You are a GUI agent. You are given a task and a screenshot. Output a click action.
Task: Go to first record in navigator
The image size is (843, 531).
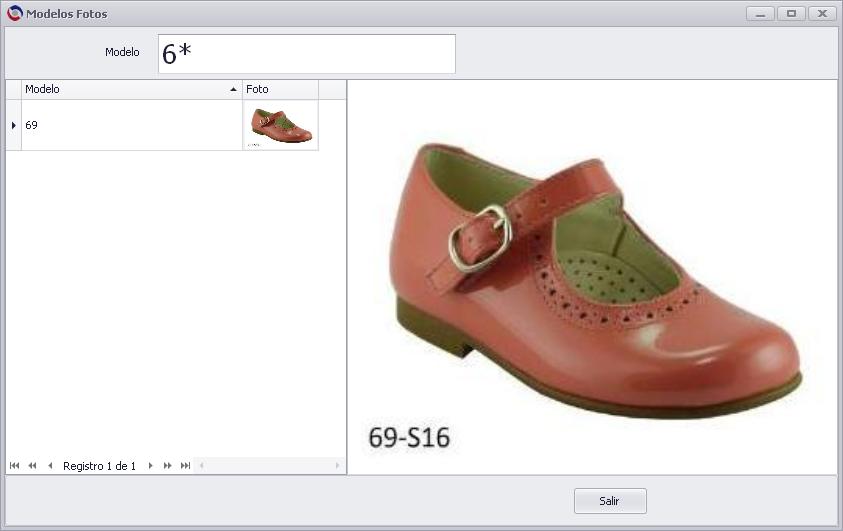[15, 465]
